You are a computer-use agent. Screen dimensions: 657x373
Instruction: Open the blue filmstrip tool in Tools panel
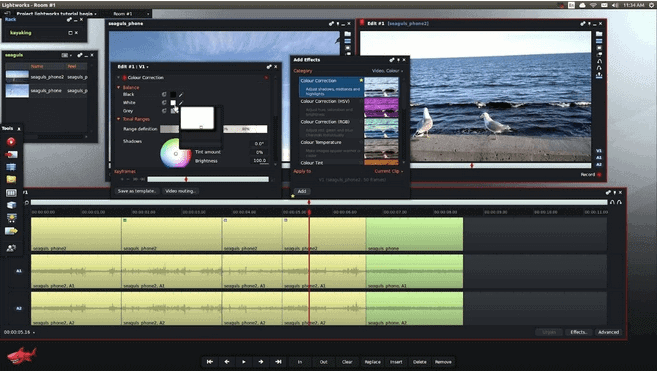[11, 167]
